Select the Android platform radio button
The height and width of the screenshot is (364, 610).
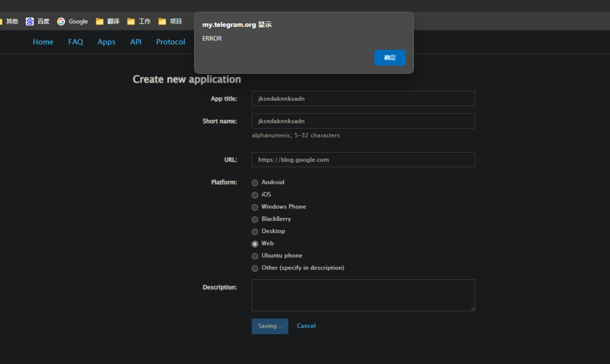pyautogui.click(x=255, y=183)
